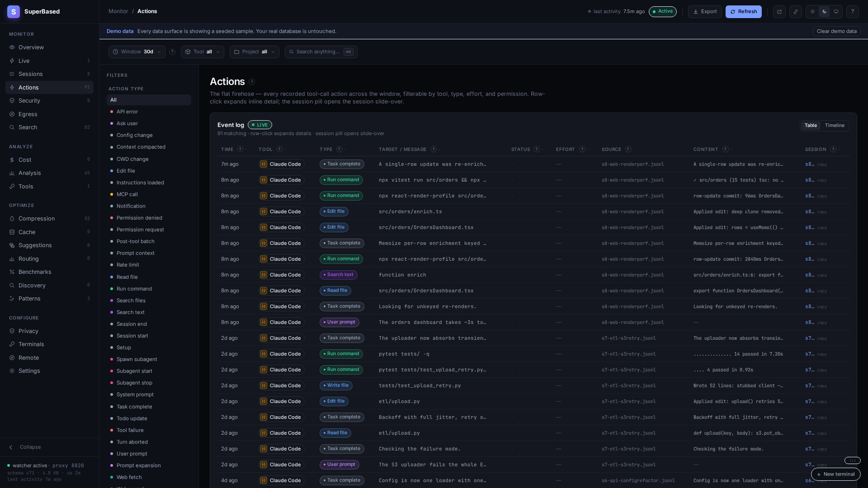Screen dimensions: 868x488
Task: Switch to dark theme with moon icon
Action: (x=824, y=12)
